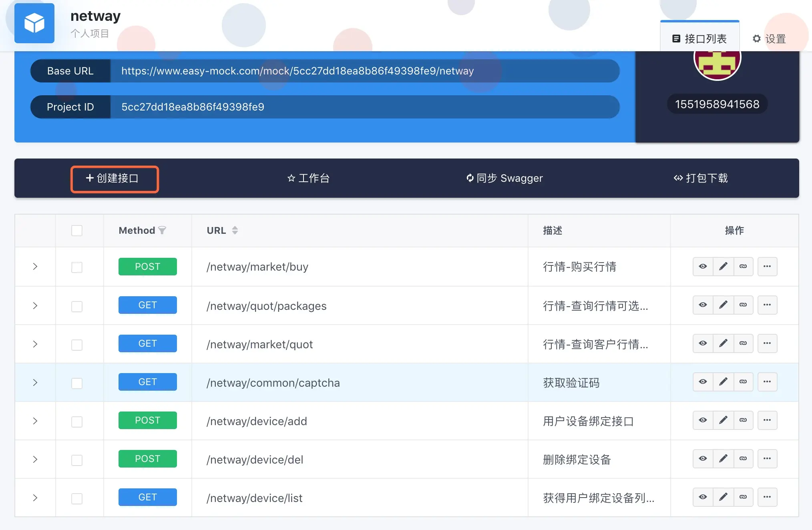Check the /netway/market/buy row checkbox
812x530 pixels.
coord(77,267)
